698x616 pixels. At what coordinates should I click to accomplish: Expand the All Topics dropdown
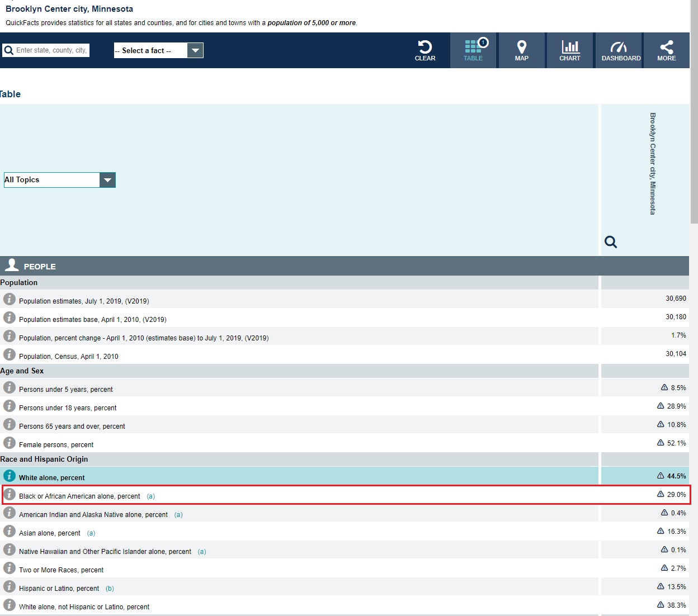click(59, 180)
